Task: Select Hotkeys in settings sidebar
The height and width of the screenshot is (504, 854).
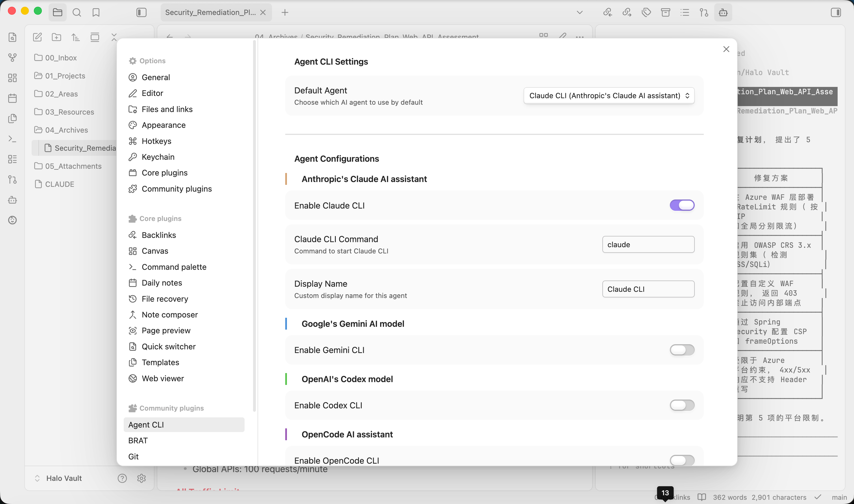Action: (x=156, y=141)
